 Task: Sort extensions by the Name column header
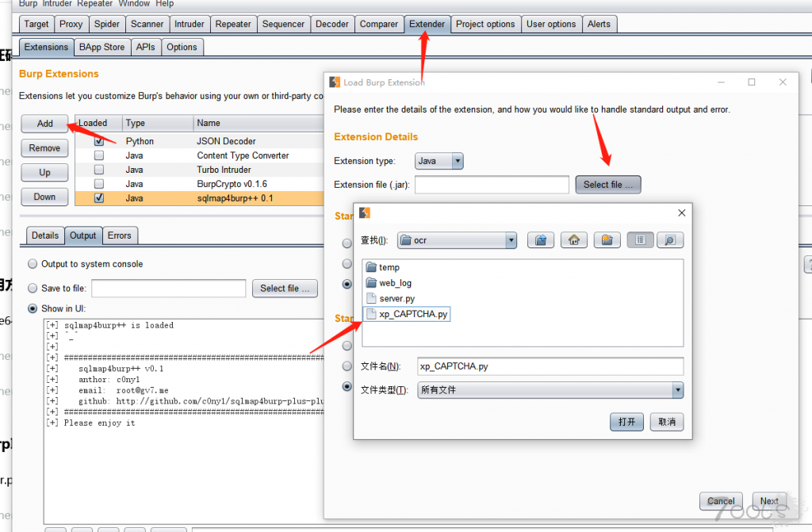point(259,123)
